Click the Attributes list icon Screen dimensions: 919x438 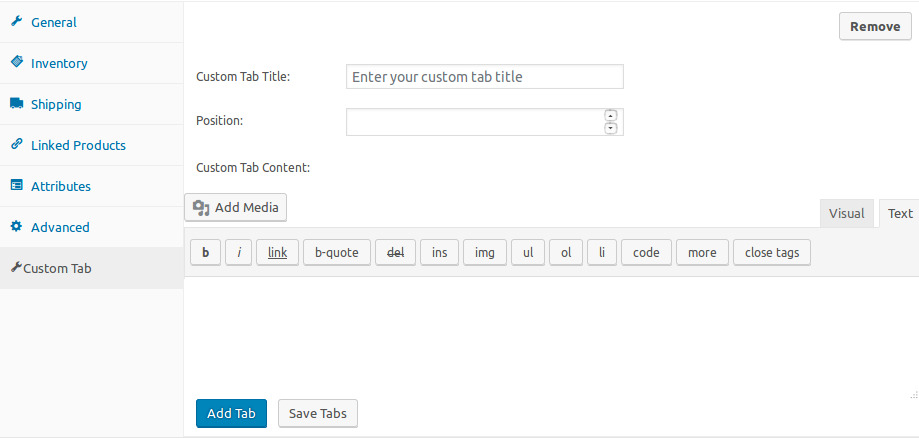(16, 185)
